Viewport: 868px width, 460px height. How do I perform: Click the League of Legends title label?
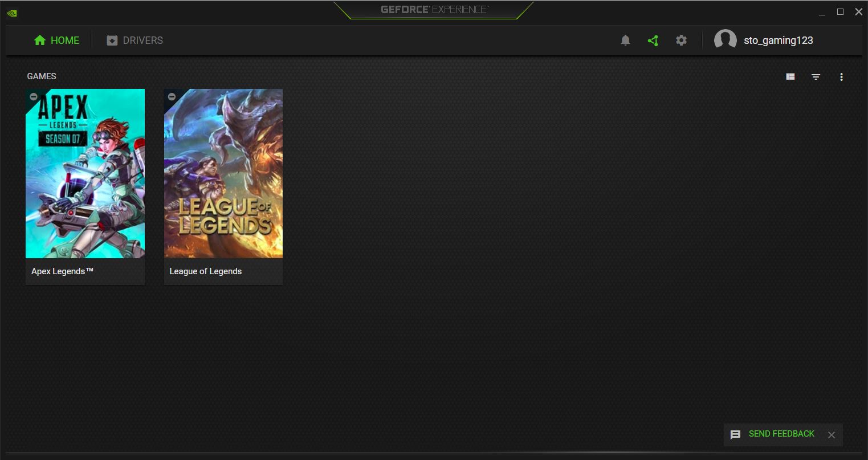[206, 271]
